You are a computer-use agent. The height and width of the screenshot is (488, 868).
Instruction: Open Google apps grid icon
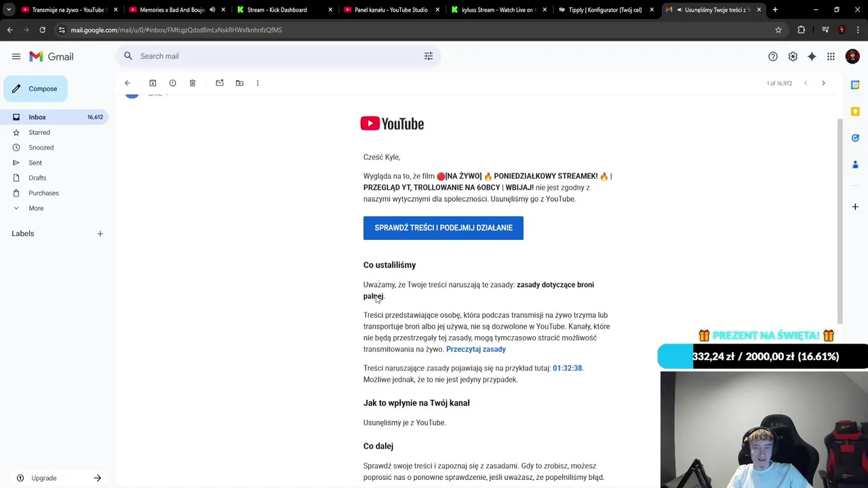tap(831, 56)
